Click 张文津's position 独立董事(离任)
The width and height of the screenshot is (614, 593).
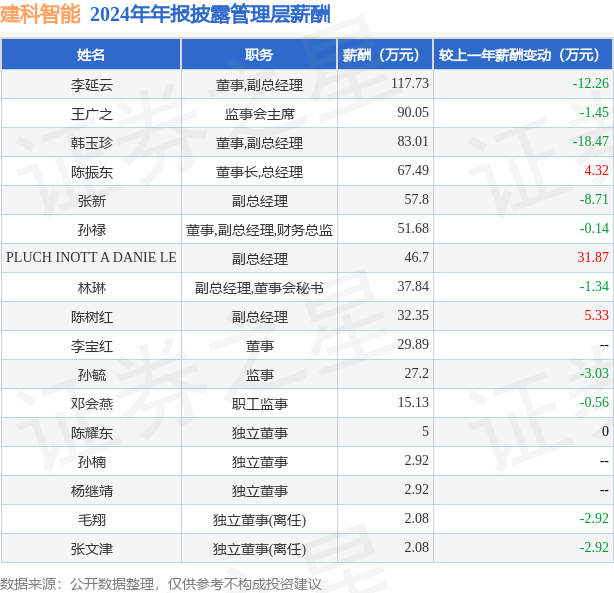pyautogui.click(x=259, y=549)
